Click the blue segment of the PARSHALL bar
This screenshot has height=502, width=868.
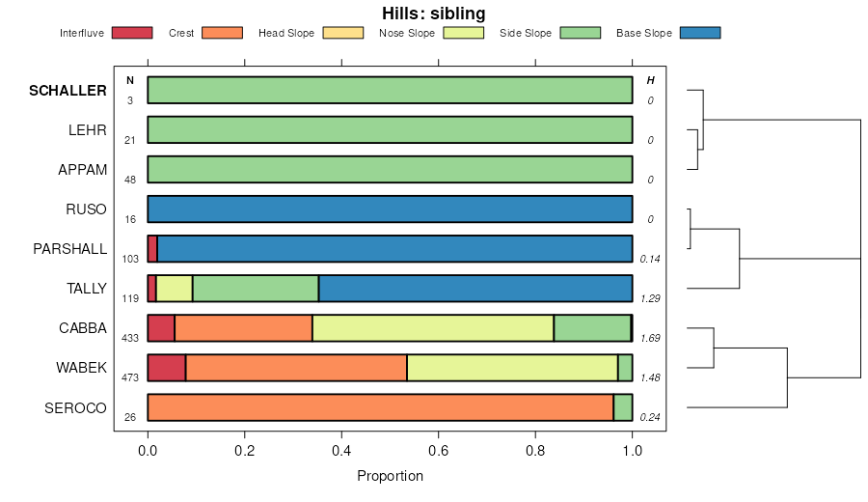point(394,249)
